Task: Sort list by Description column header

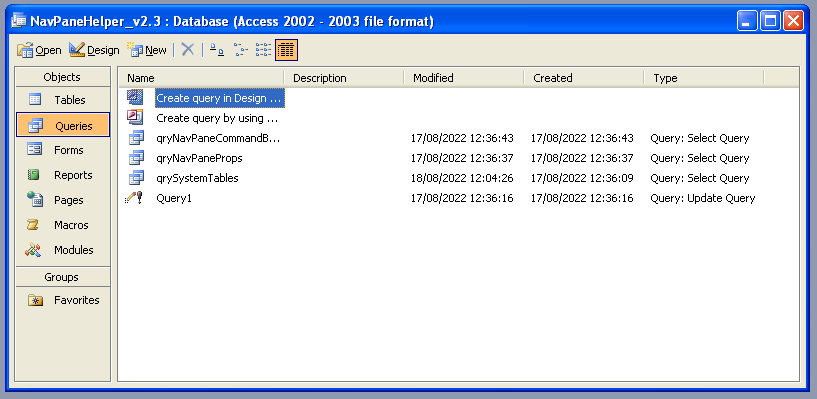Action: pyautogui.click(x=344, y=78)
